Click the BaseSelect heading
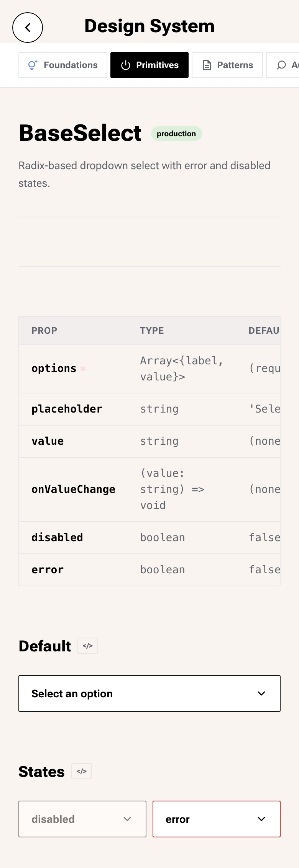This screenshot has height=868, width=299. click(x=80, y=133)
